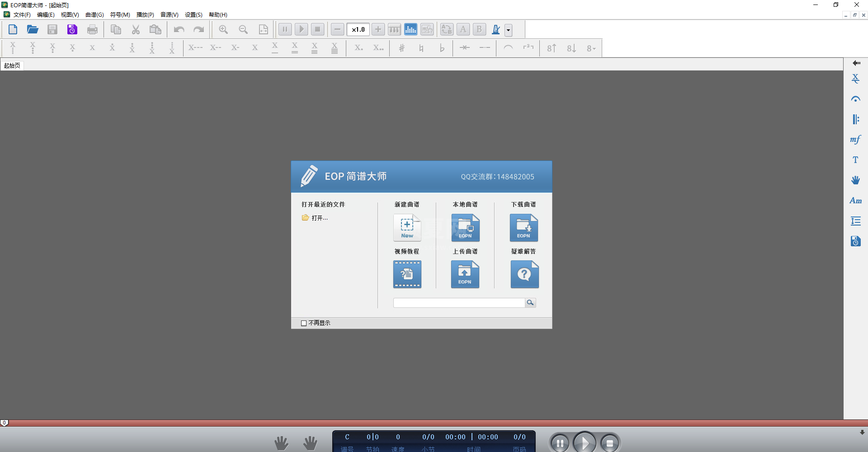Click the right sidebar collapse arrow icon
The image size is (868, 452).
(x=856, y=63)
